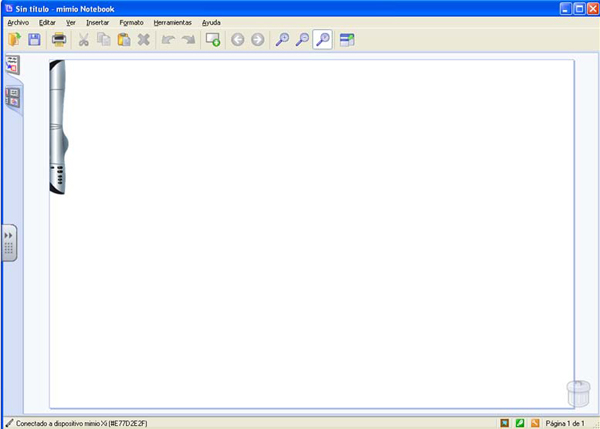Viewport: 600px width, 429px height.
Task: Open the top sidebar tab
Action: click(13, 66)
